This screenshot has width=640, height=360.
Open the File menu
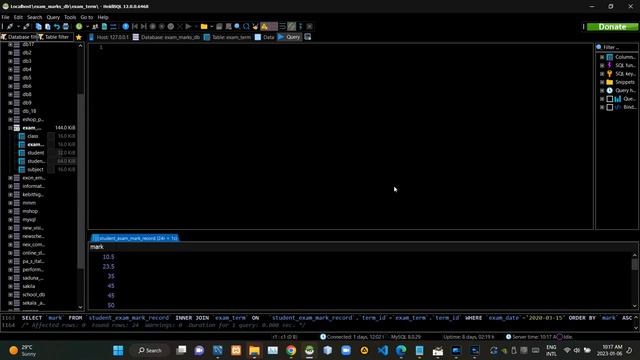pyautogui.click(x=5, y=17)
